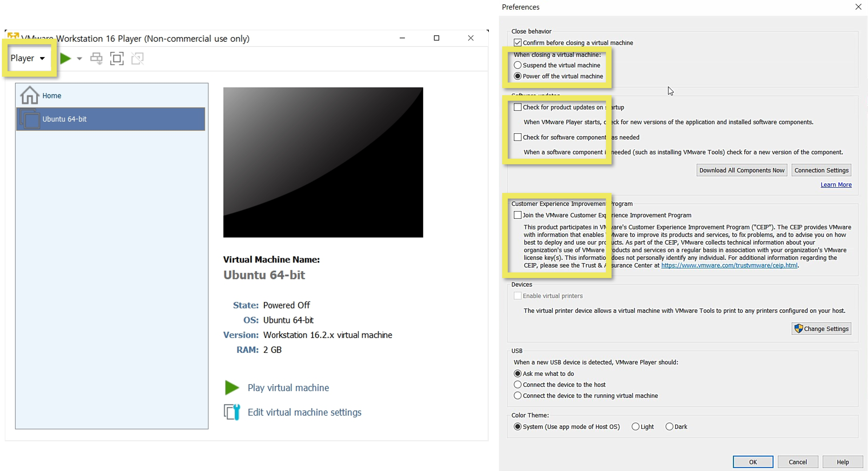Click the Send Ctrl+Alt+Del toolbar icon
This screenshot has width=868, height=471.
(x=97, y=58)
